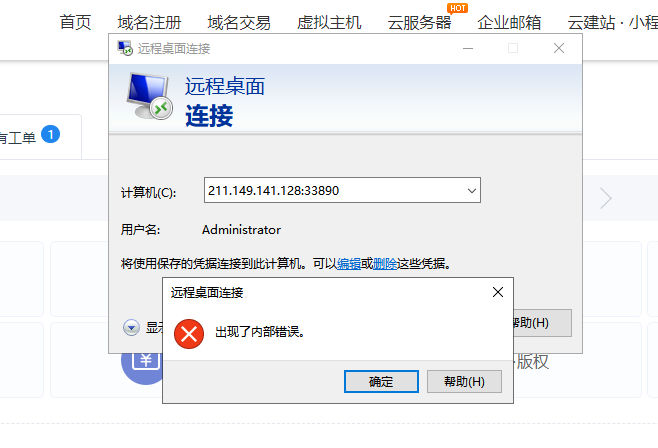Viewport: 658px width, 448px height.
Task: Click the 编辑 credentials link
Action: pyautogui.click(x=349, y=264)
